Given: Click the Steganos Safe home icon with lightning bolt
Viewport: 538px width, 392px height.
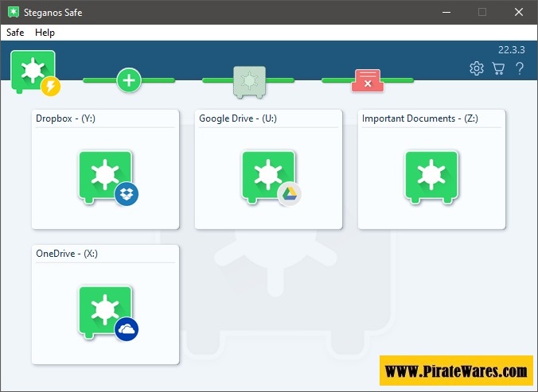Looking at the screenshot, I should pos(34,73).
